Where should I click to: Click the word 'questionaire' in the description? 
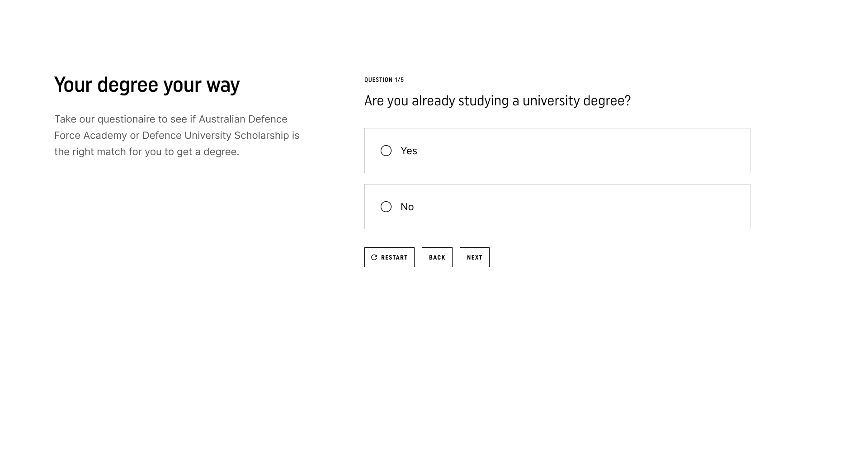click(x=126, y=119)
